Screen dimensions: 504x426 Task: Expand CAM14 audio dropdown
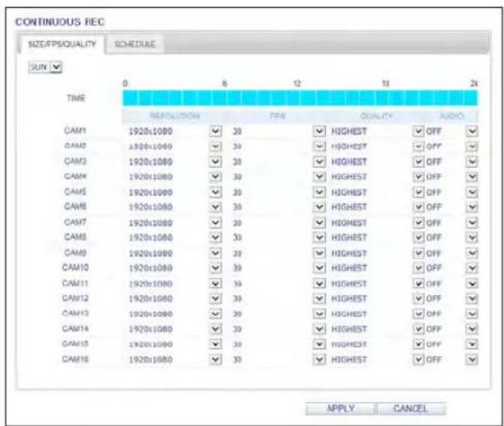click(472, 329)
